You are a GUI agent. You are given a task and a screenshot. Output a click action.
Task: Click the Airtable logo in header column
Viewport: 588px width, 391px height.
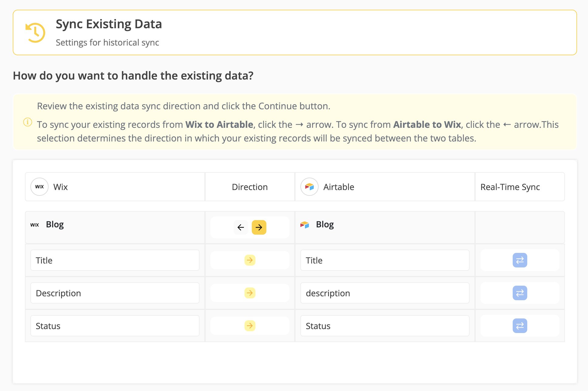pos(309,187)
